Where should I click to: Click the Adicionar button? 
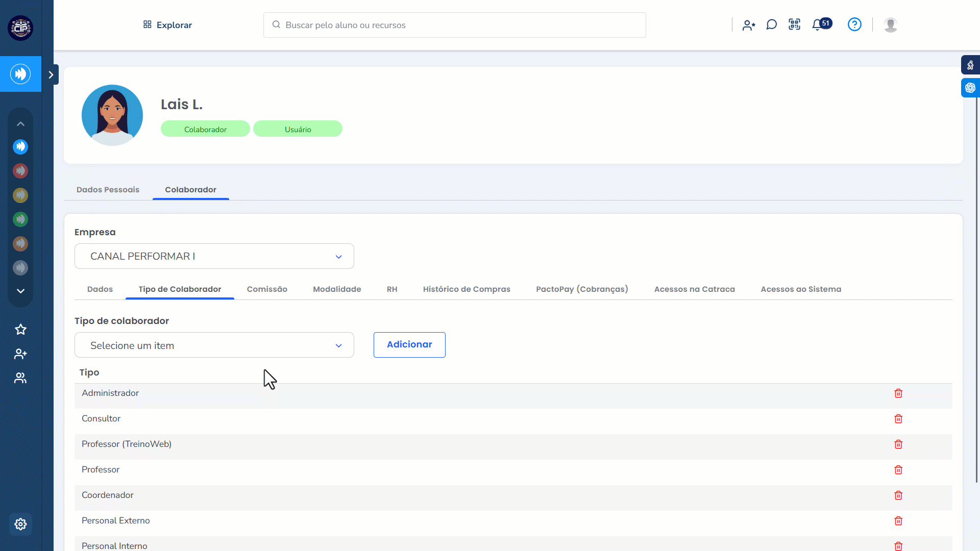click(x=409, y=345)
